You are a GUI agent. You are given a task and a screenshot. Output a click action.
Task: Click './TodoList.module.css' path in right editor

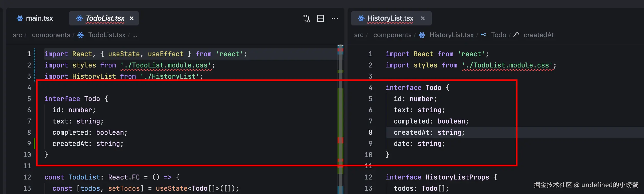[x=507, y=65]
